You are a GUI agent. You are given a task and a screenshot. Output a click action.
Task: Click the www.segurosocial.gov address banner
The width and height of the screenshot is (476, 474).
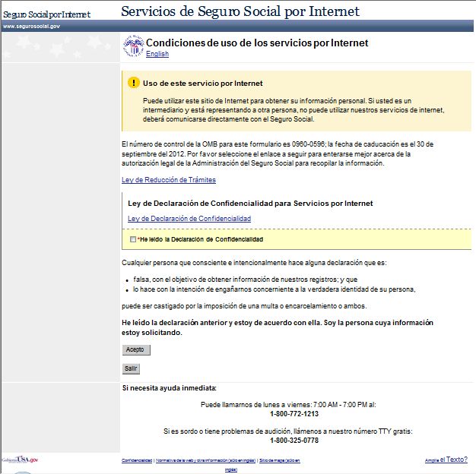pos(32,26)
